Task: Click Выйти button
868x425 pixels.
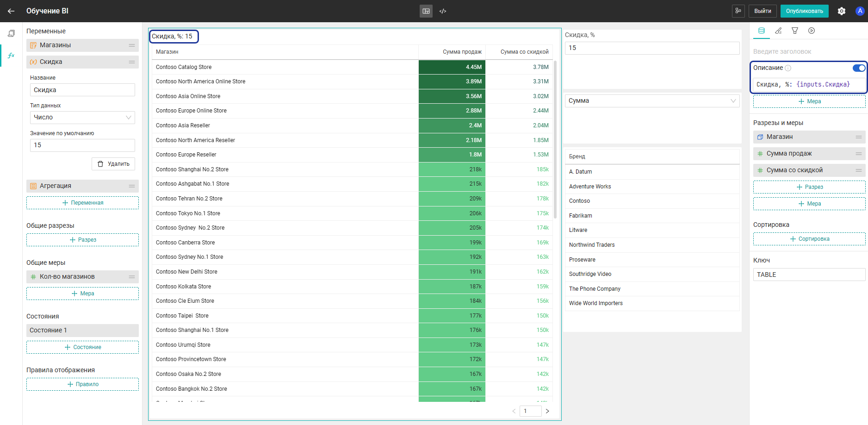Action: 763,11
